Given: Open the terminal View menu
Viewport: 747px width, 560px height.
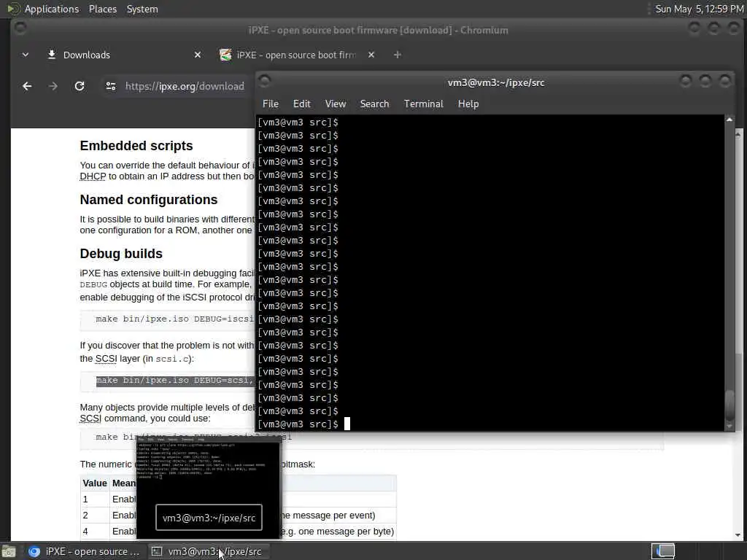Looking at the screenshot, I should click(x=336, y=104).
